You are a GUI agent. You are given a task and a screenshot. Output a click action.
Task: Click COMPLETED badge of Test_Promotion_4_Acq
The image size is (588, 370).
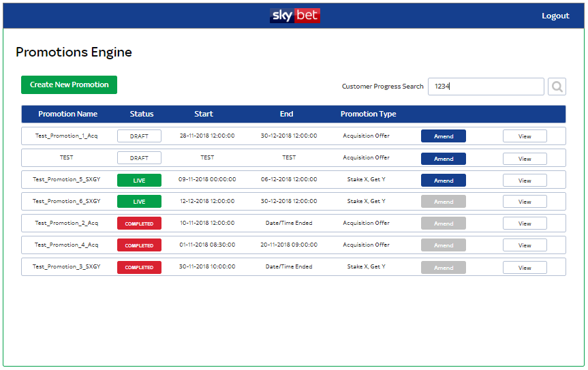[x=139, y=245]
